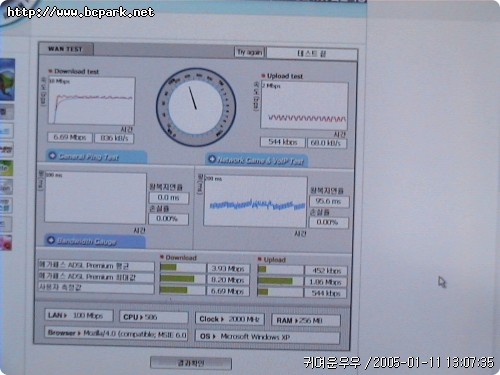Click the 3.93 Mbps download bar
Image resolution: width=500 pixels, height=375 pixels.
tap(183, 267)
